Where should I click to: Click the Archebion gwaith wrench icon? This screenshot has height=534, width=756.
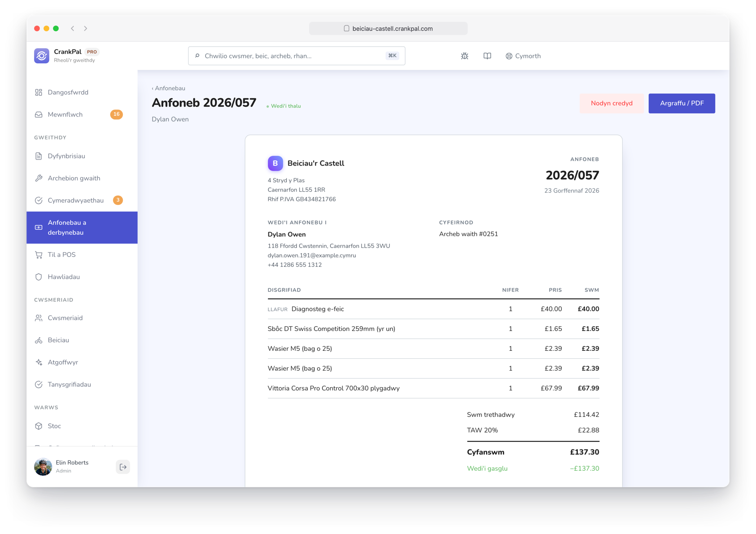(39, 178)
